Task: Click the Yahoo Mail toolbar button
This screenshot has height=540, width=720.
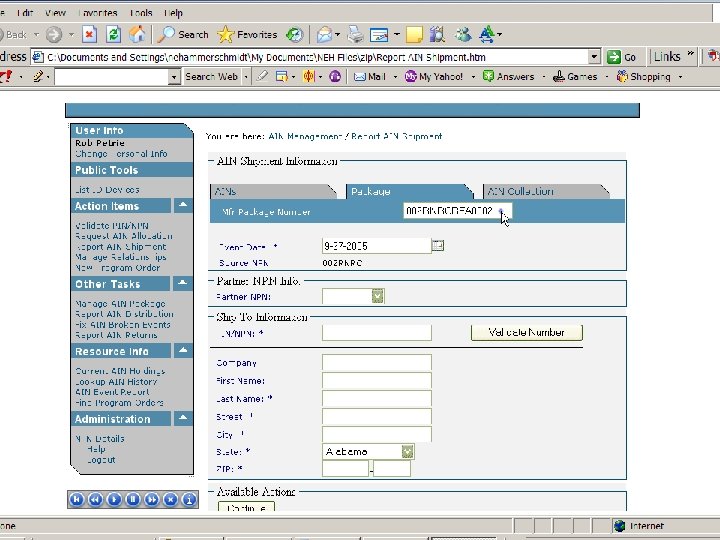Action: pos(370,77)
